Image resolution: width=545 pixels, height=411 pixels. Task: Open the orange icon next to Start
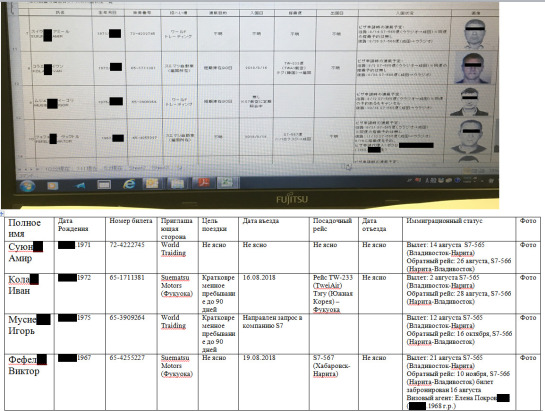coord(53,186)
